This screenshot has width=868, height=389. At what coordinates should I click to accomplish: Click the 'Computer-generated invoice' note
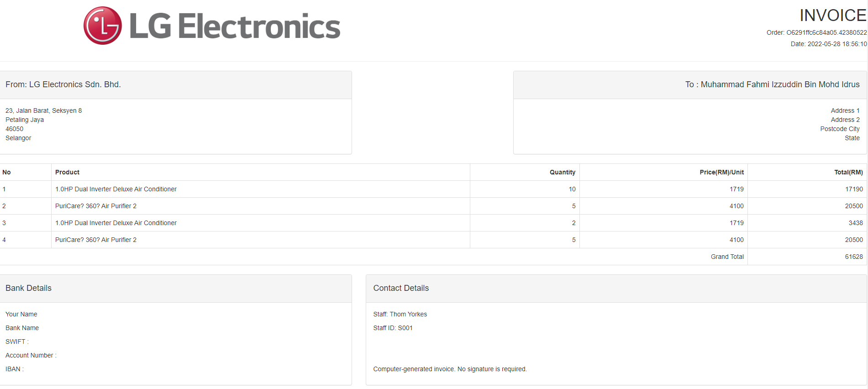450,369
